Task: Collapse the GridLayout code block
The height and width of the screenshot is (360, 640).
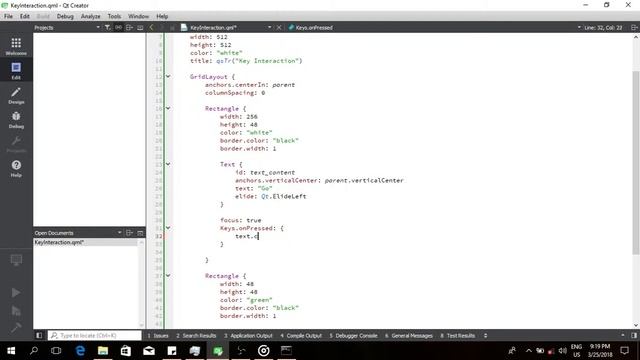Action: pyautogui.click(x=168, y=76)
